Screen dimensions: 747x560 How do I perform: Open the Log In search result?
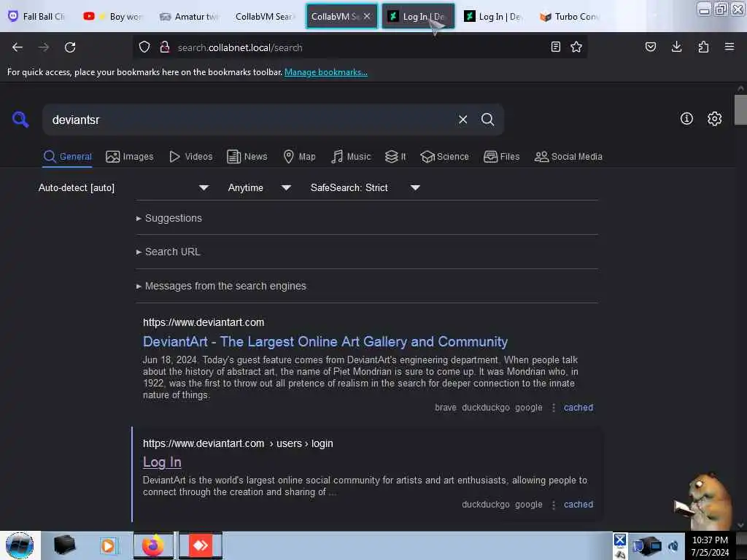pos(162,462)
